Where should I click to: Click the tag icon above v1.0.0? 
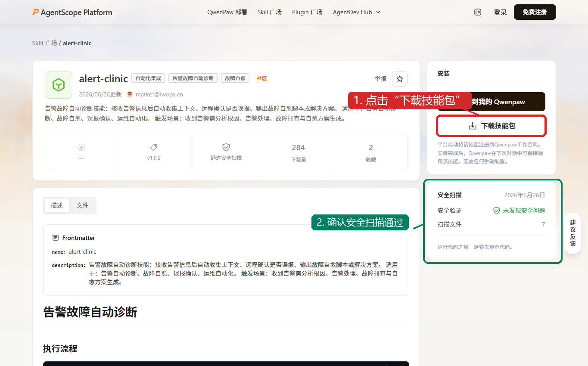[154, 147]
